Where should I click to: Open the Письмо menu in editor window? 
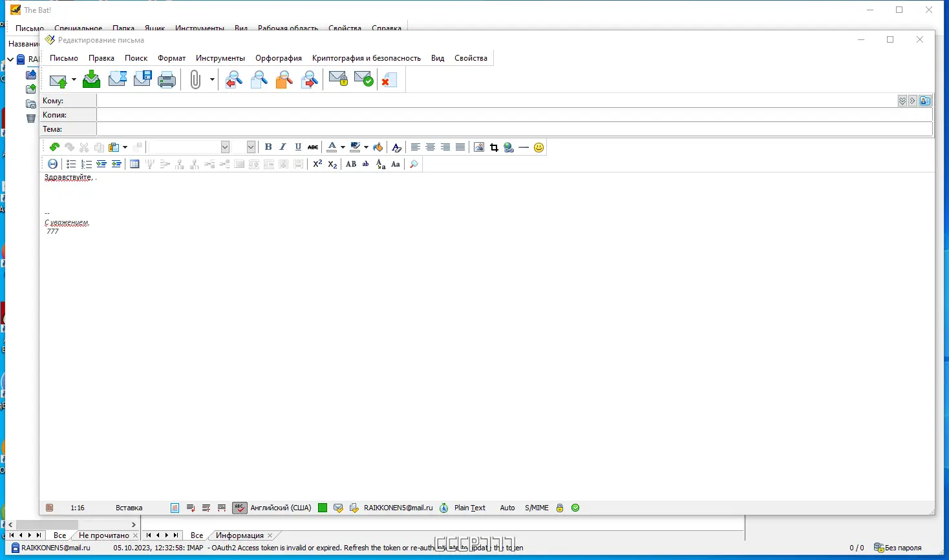click(64, 58)
